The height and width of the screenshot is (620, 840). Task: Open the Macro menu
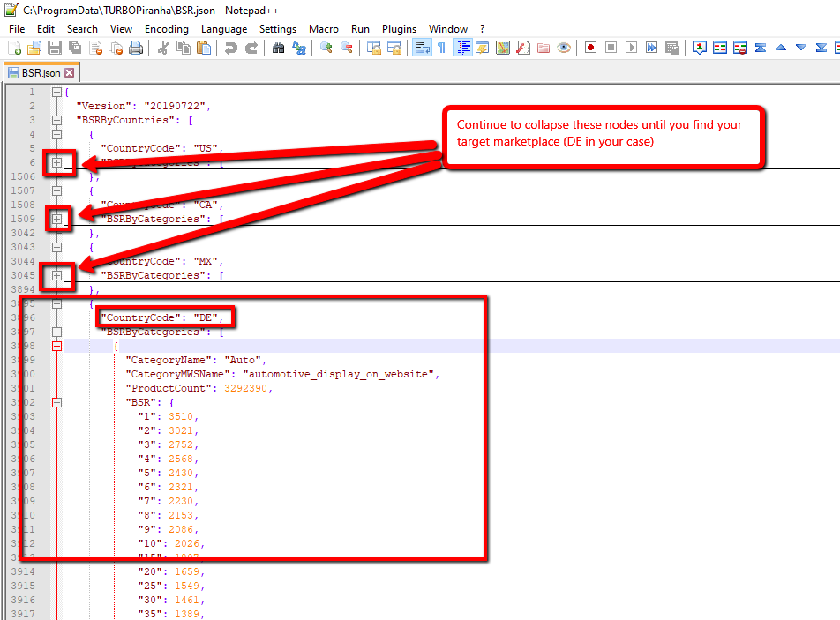(324, 29)
